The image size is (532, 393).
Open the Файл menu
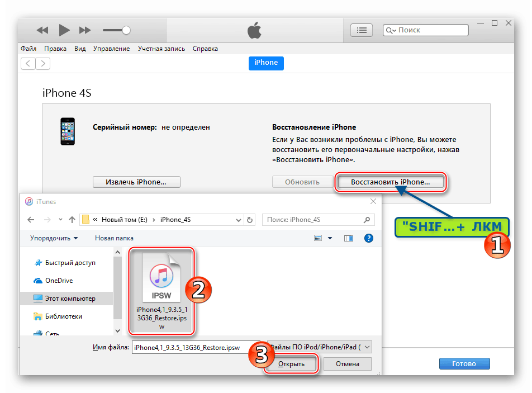pos(28,49)
